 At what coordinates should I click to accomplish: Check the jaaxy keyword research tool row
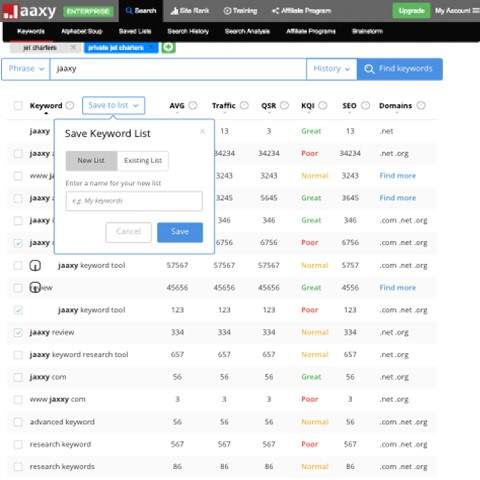[x=18, y=355]
